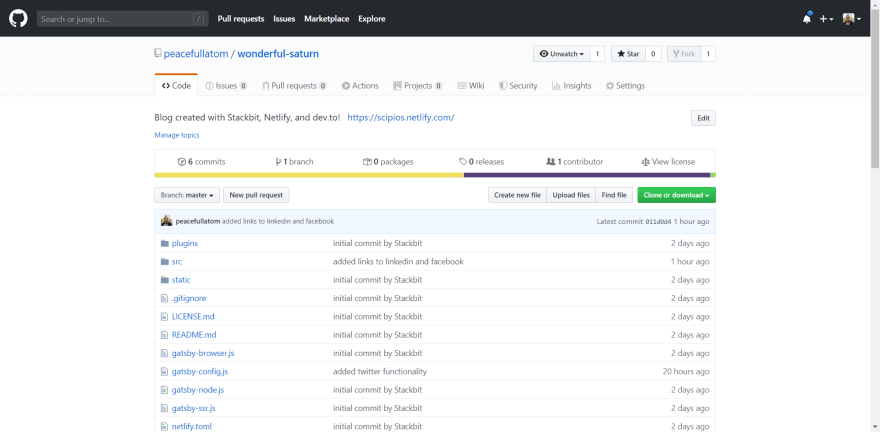Open Explore in header
The width and height of the screenshot is (880, 432).
coord(372,19)
